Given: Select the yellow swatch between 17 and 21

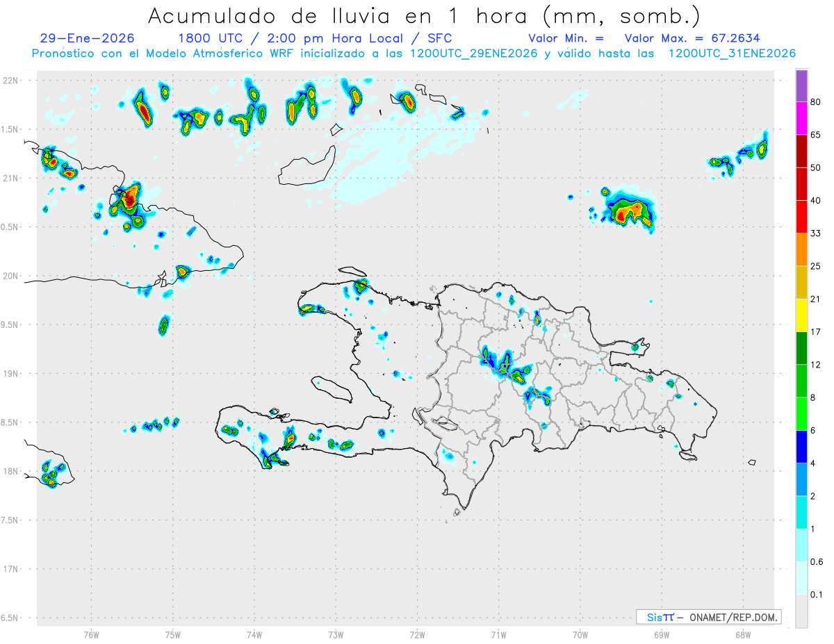Looking at the screenshot, I should point(801,315).
